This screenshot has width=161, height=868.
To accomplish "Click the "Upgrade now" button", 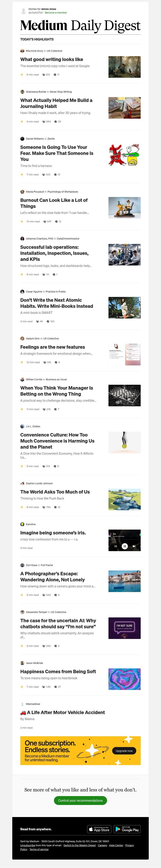I will 124,751.
